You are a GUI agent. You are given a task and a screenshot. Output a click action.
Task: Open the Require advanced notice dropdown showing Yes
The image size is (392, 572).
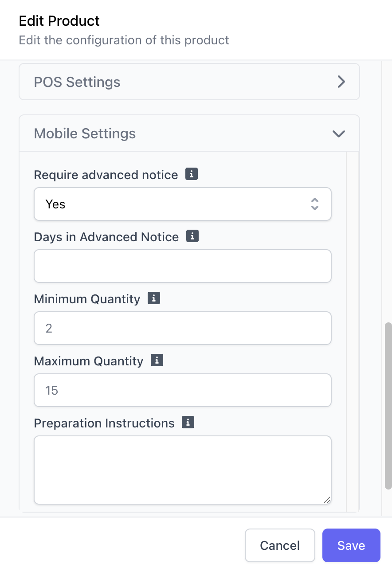(183, 204)
